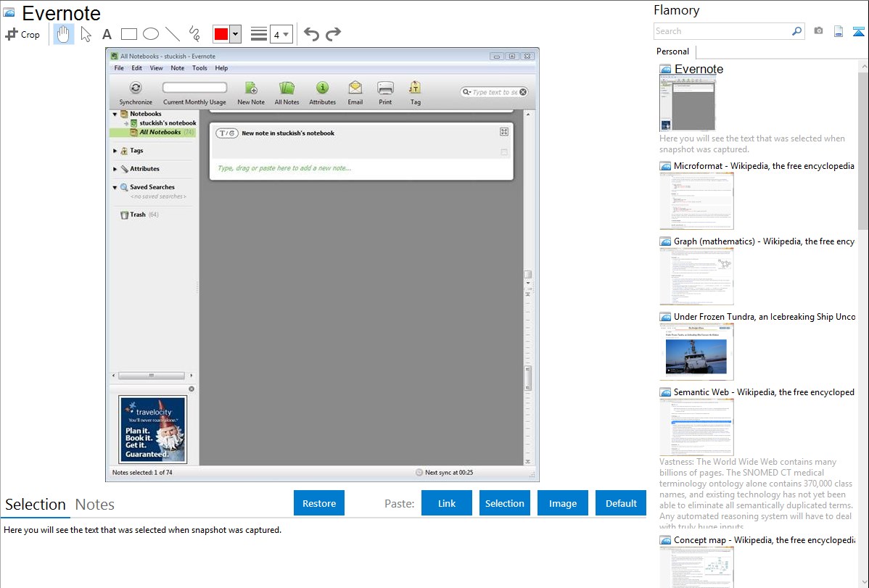Click the line style icon
This screenshot has height=588, width=869.
click(x=259, y=34)
